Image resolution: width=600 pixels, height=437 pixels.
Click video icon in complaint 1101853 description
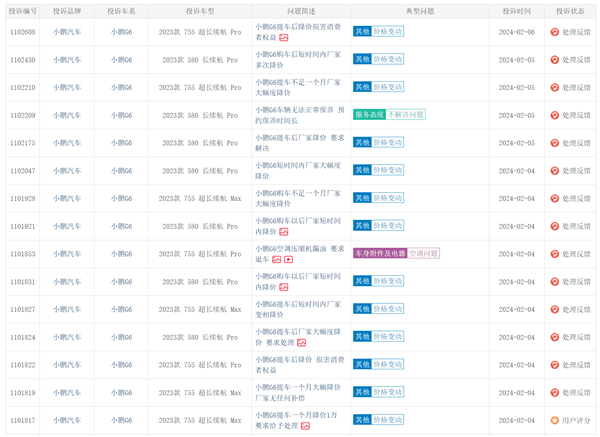tap(288, 259)
